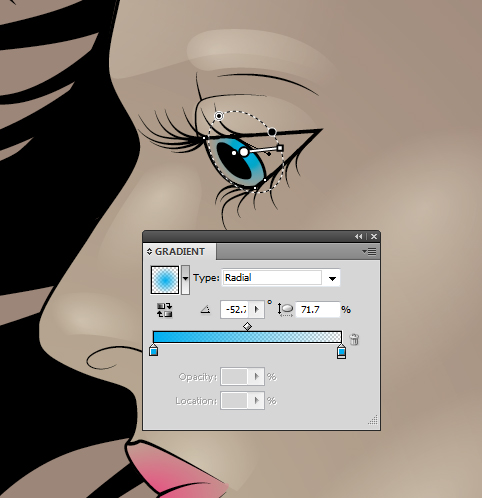Click the panel resize grip corner
Viewport: 482px width, 498px height.
point(373,420)
